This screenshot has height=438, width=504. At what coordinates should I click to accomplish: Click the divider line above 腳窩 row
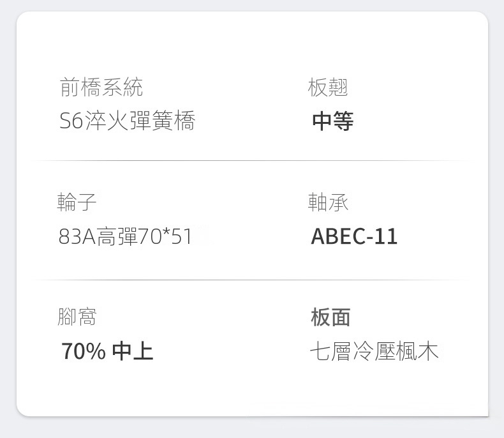pos(252,280)
